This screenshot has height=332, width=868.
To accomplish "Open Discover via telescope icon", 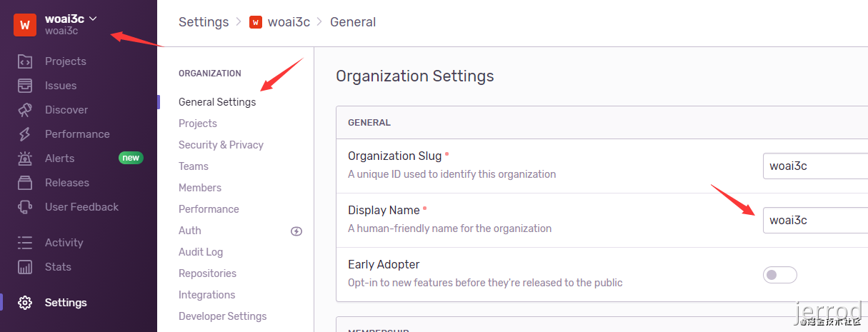I will pyautogui.click(x=25, y=110).
